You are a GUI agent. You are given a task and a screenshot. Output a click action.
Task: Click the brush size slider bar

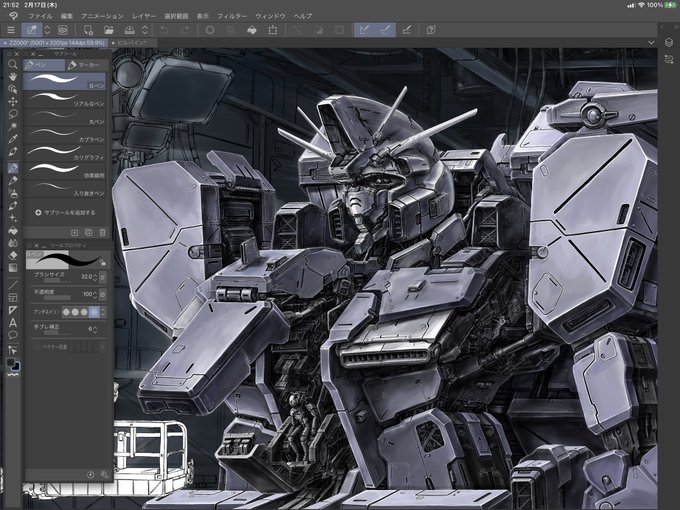(57, 281)
